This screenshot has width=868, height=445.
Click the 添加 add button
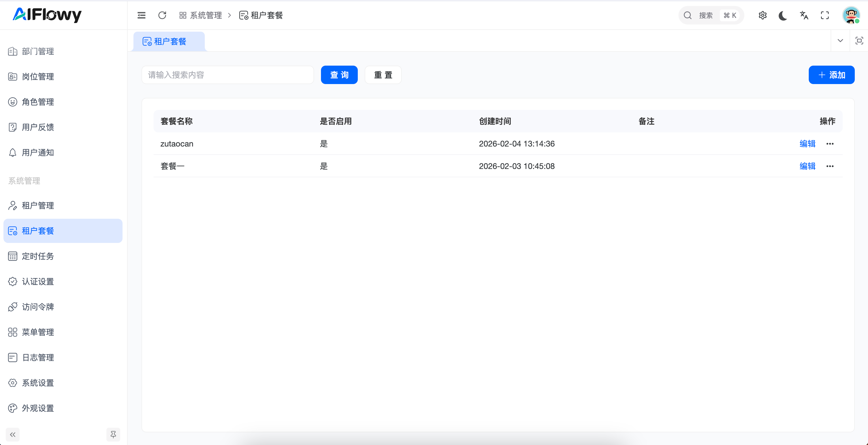click(831, 75)
